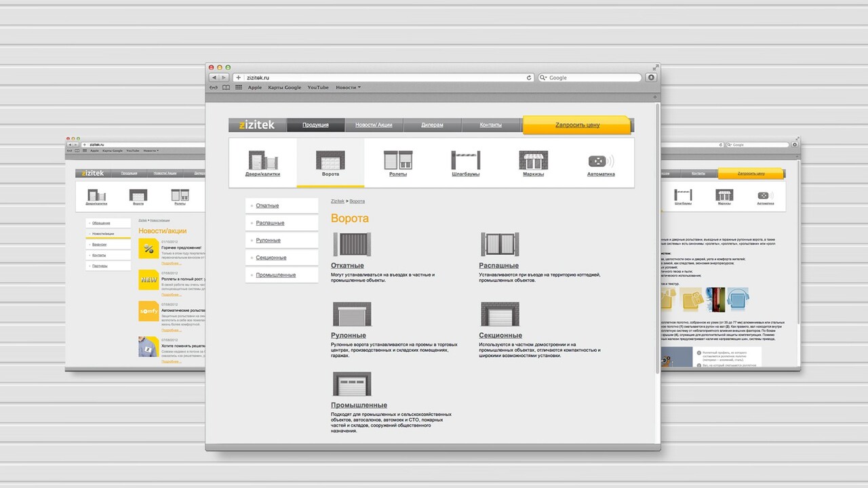Open the Google search magnifier dropdown

pos(544,77)
